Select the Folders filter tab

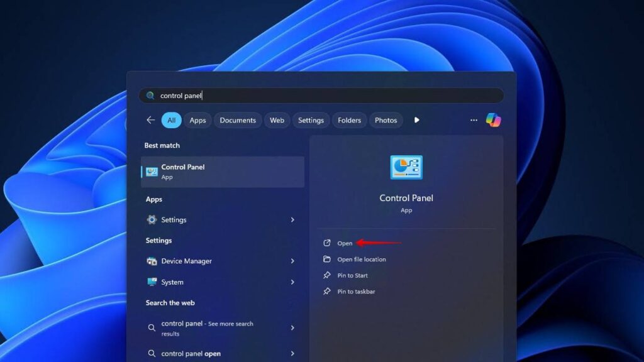[x=349, y=120]
